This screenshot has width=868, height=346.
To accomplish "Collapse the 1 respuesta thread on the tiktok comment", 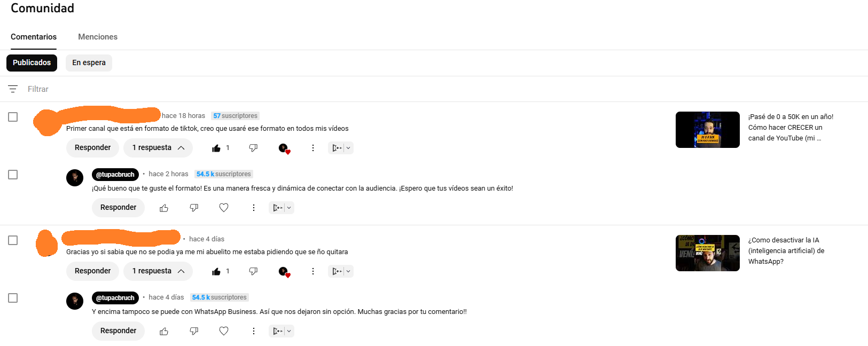I will (158, 148).
